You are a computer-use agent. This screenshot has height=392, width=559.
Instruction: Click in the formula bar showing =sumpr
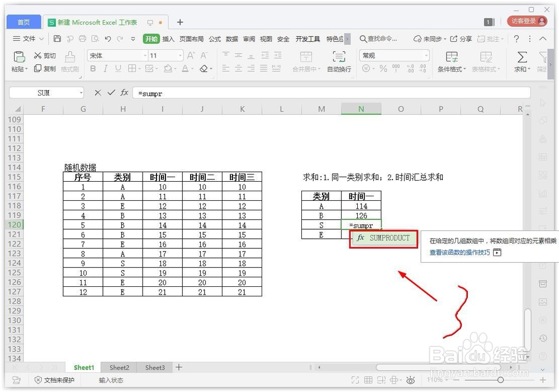(x=331, y=93)
